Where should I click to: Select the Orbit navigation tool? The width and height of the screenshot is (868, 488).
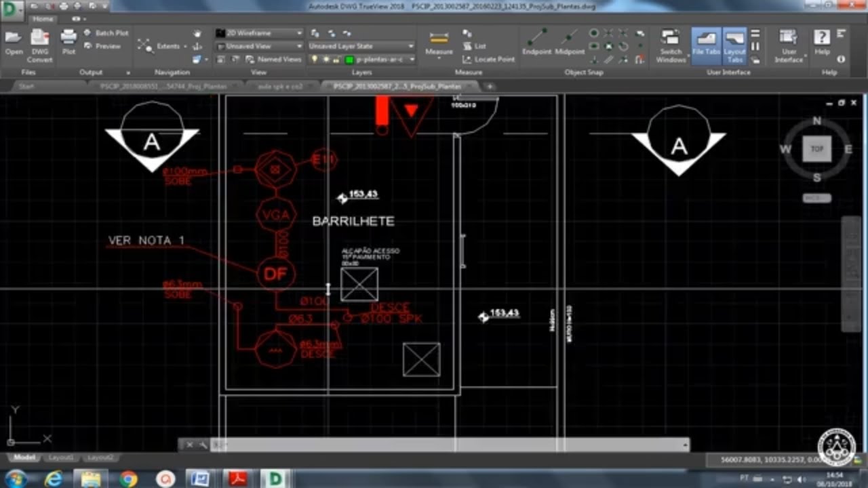197,46
